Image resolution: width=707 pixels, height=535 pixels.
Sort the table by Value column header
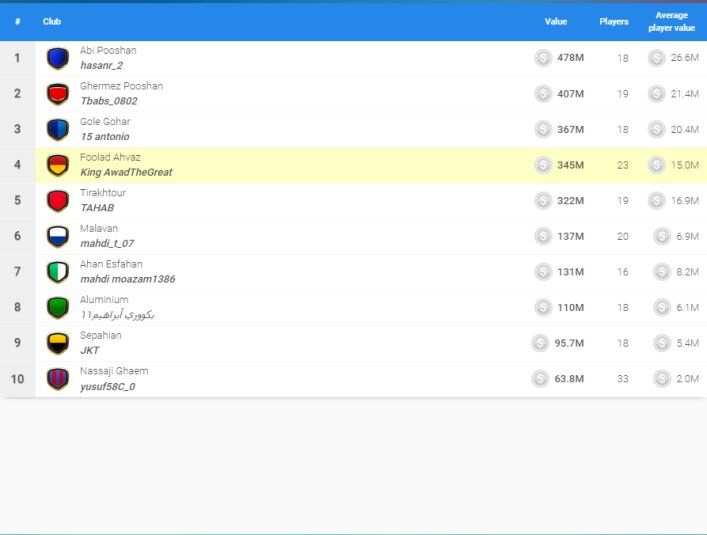pyautogui.click(x=555, y=21)
